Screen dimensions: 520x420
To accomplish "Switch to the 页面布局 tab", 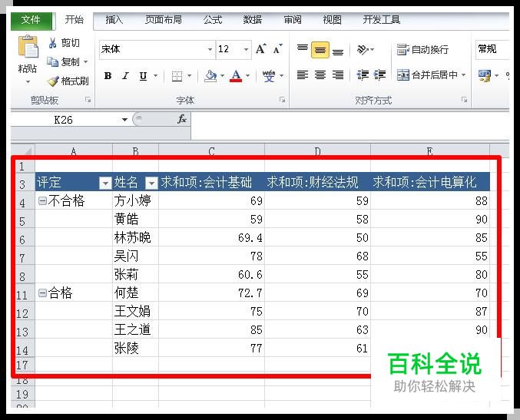I will [164, 20].
